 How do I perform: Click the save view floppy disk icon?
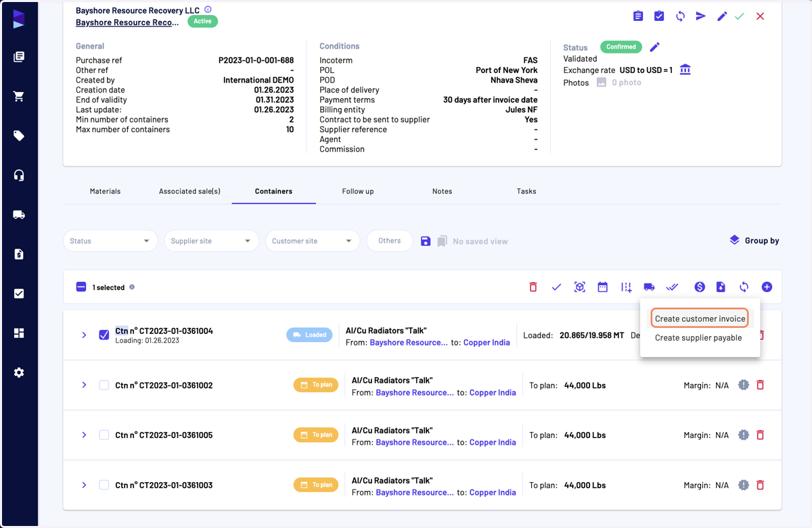click(x=426, y=241)
